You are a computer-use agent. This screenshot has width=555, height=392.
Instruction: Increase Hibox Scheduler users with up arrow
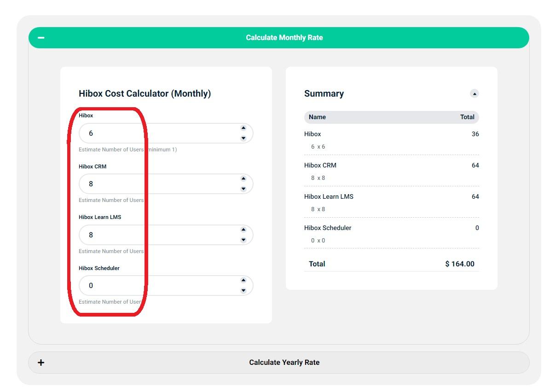click(x=243, y=280)
